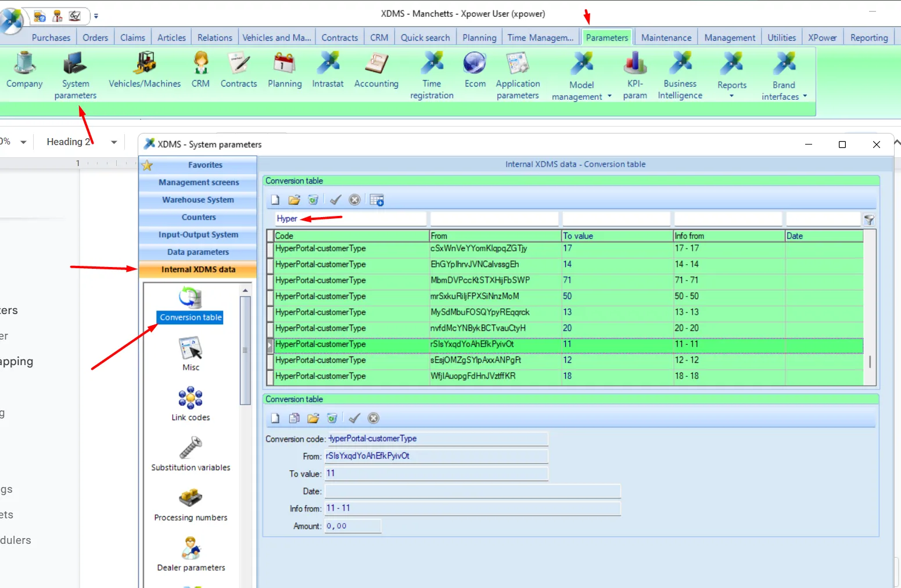The height and width of the screenshot is (588, 901).
Task: Switch to the Purchases tab
Action: 51,38
